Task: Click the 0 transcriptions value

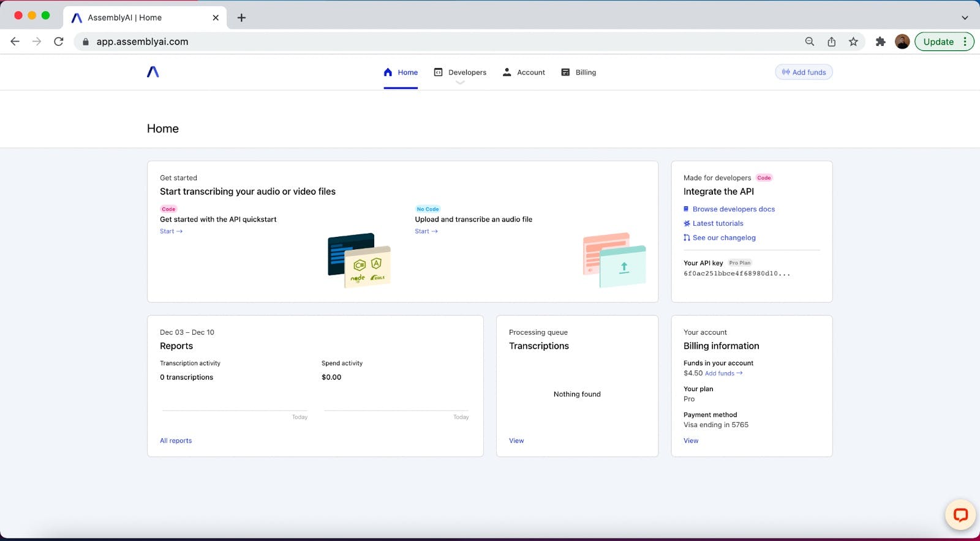Action: pyautogui.click(x=187, y=377)
